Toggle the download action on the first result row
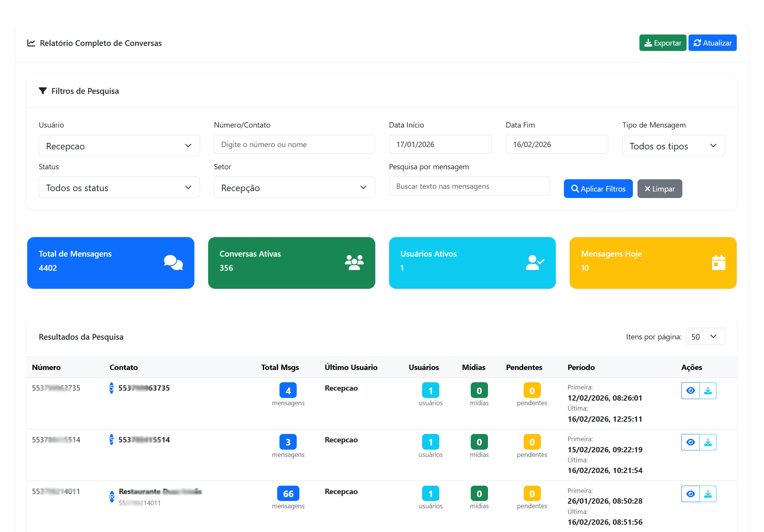The width and height of the screenshot is (764, 532). click(708, 391)
